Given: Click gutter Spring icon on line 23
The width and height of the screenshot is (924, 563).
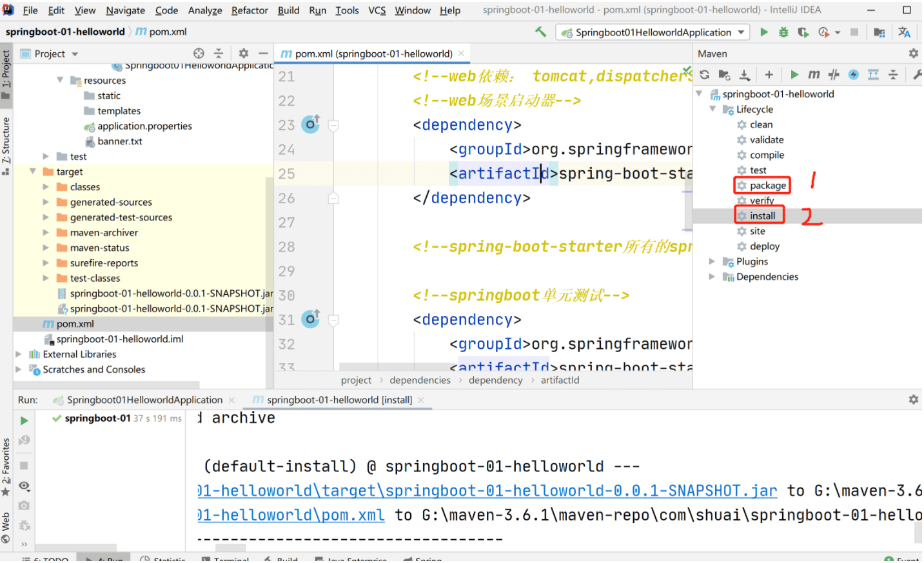Looking at the screenshot, I should pyautogui.click(x=311, y=123).
